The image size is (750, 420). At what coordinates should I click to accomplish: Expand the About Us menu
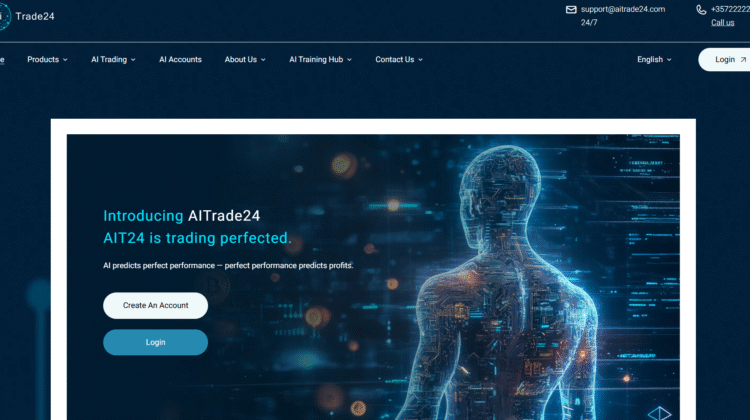click(x=245, y=60)
